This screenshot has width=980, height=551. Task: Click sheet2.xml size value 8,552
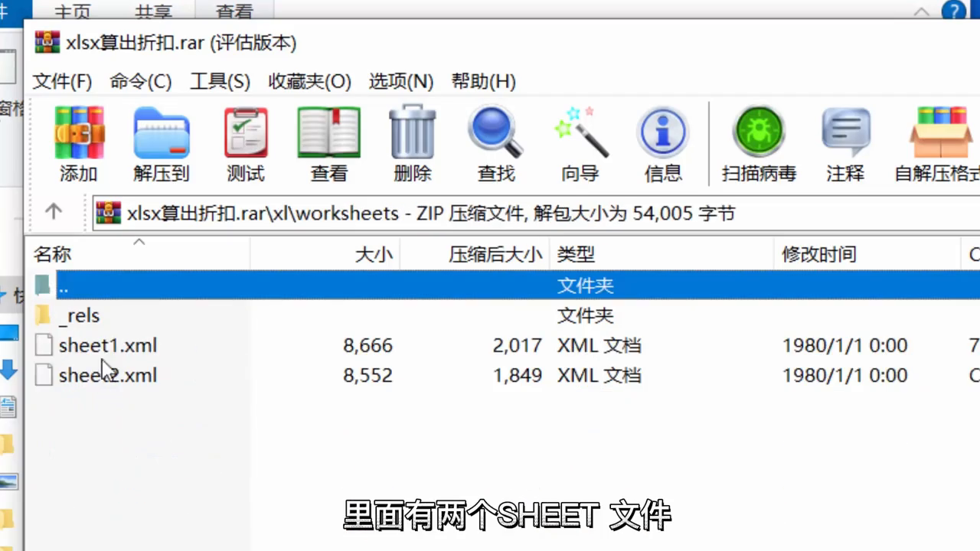(367, 375)
